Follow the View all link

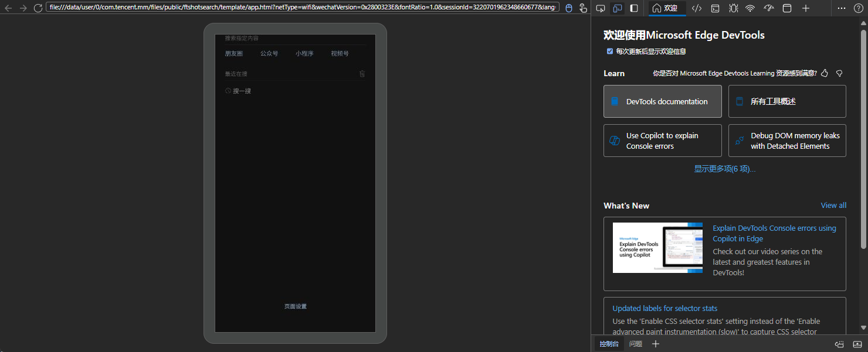click(x=833, y=206)
